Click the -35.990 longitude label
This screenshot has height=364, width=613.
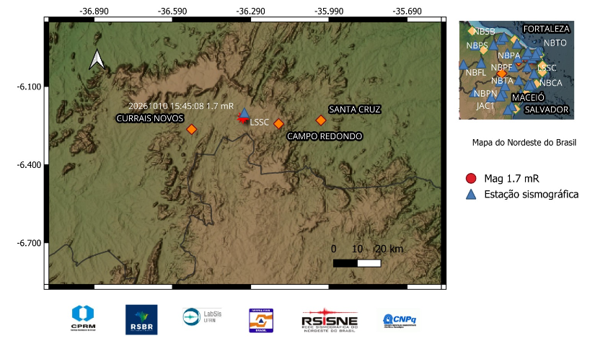pos(329,12)
